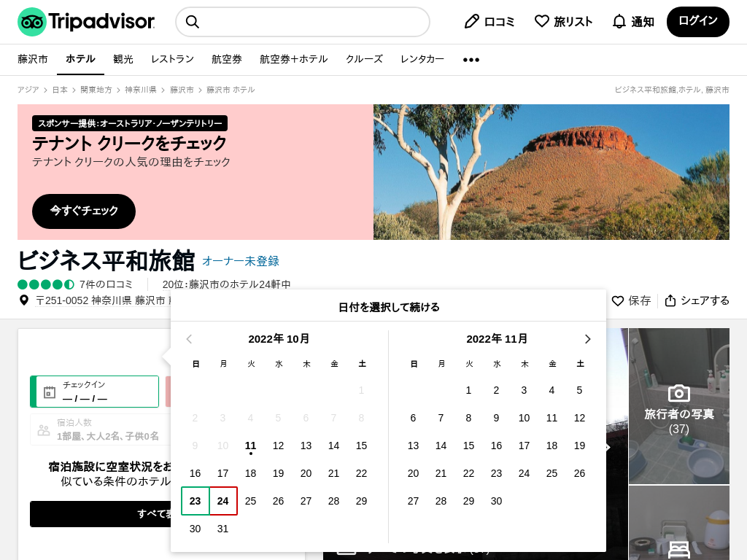Open the 7件の口コミ reviews link
The width and height of the screenshot is (747, 560).
click(x=106, y=284)
